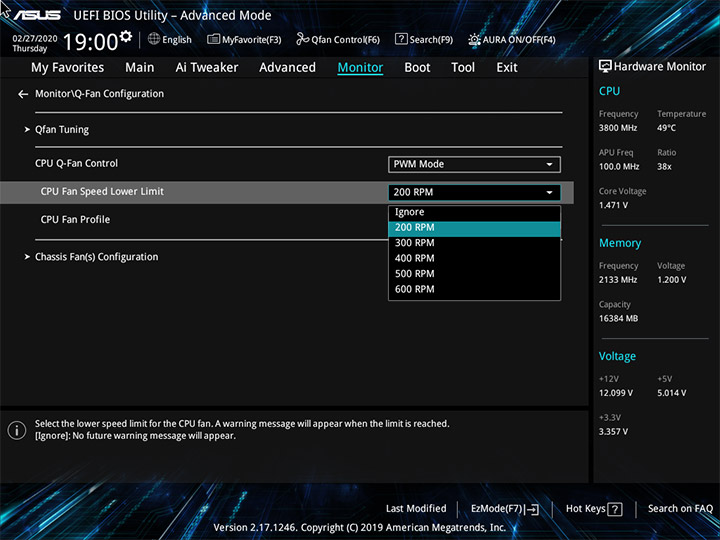Open My Favorites tab

click(x=68, y=68)
